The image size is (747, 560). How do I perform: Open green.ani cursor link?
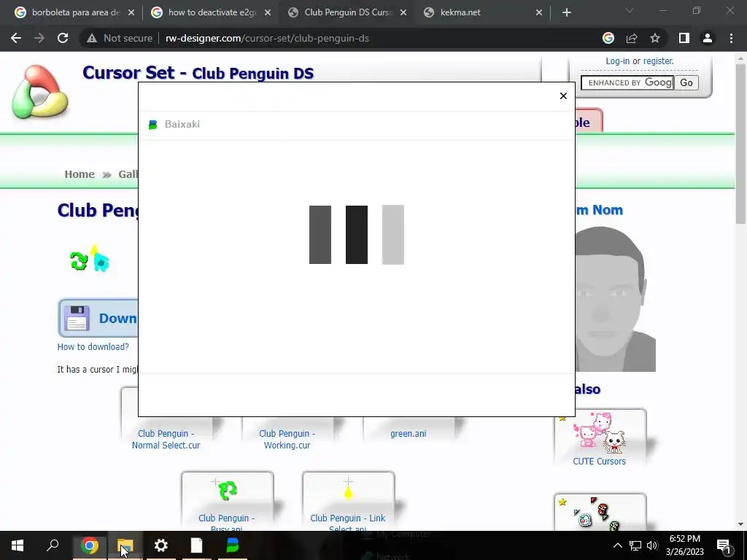click(409, 434)
